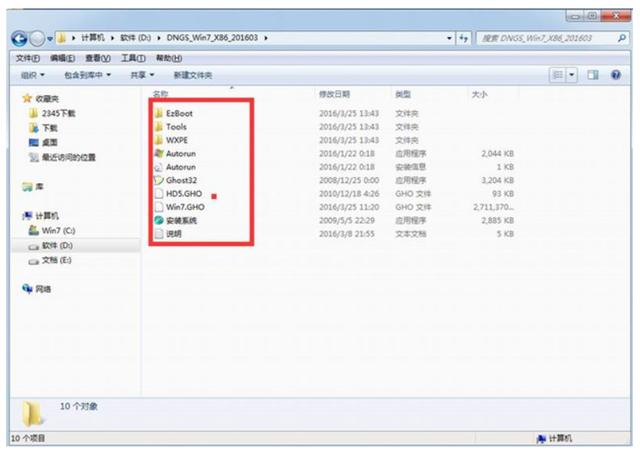Sort by 类型 column header
This screenshot has height=452, width=640.
pos(403,94)
